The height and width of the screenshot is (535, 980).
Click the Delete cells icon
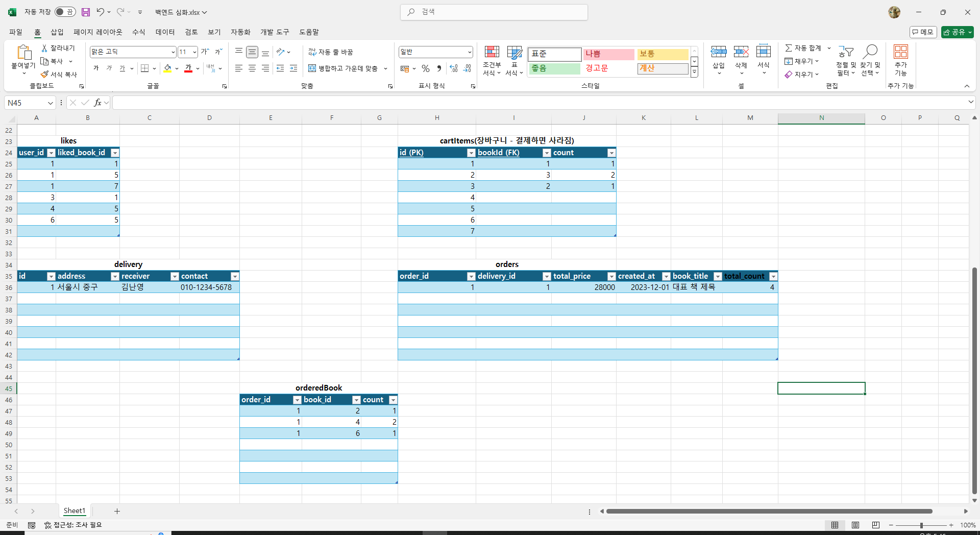[x=741, y=52]
